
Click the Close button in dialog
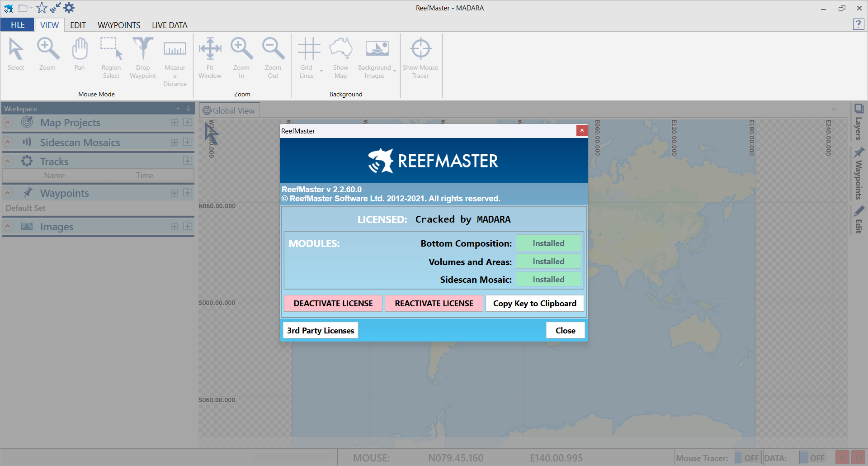pos(566,330)
